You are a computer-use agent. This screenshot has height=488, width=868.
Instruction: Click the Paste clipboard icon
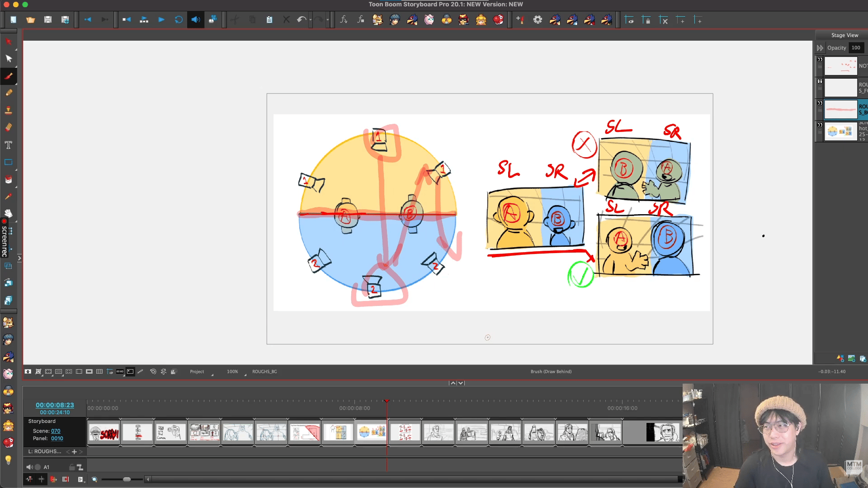pos(269,20)
